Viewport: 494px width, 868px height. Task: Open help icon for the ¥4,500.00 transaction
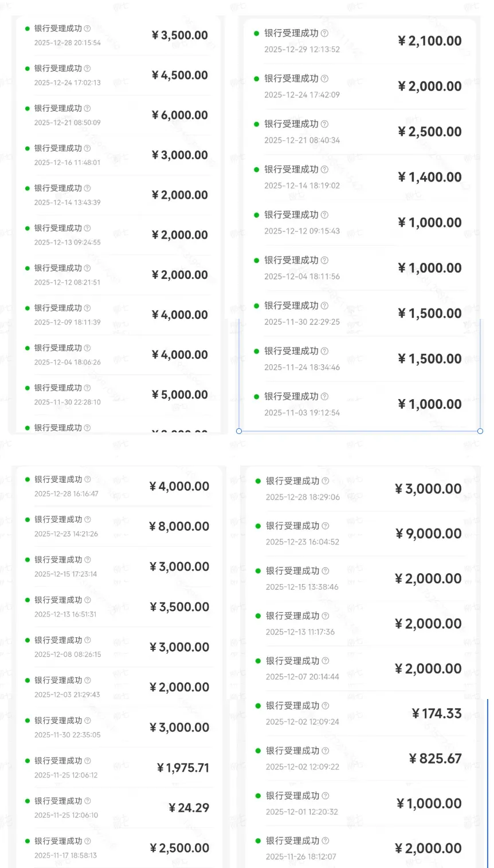(87, 68)
